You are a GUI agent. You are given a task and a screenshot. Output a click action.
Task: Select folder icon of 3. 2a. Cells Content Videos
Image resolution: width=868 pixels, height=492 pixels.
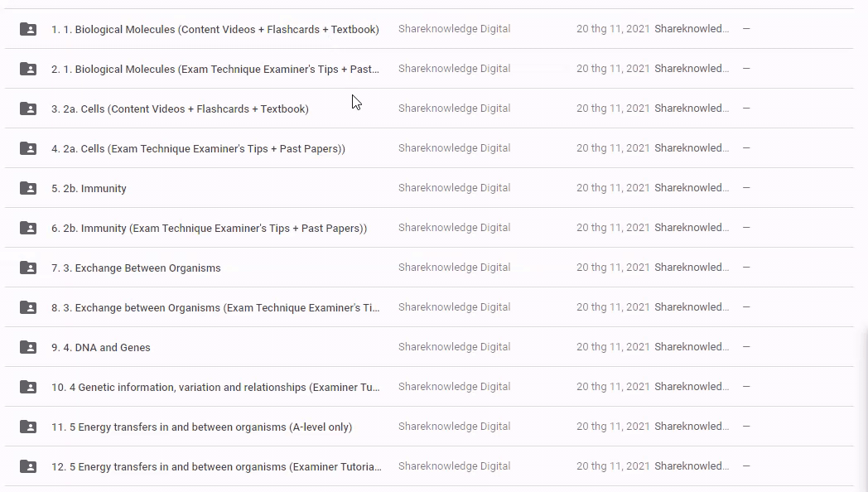28,109
